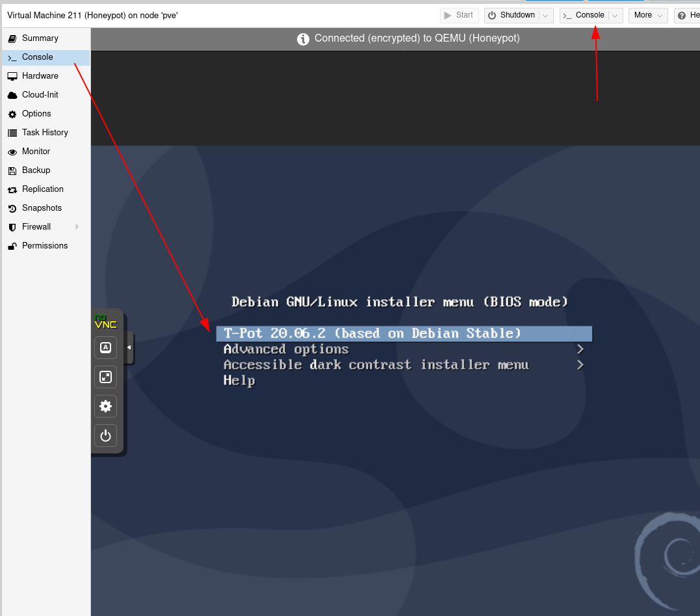Viewport: 700px width, 616px height.
Task: Open the Backup section
Action: pyautogui.click(x=45, y=170)
